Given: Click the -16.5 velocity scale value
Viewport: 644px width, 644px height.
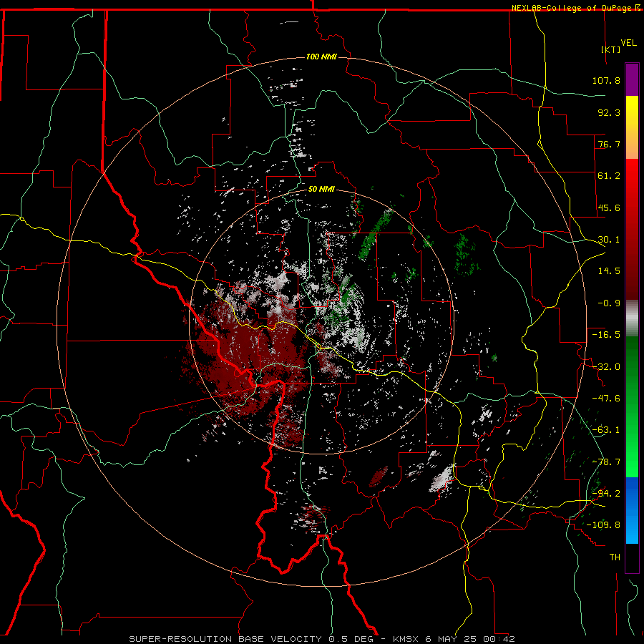Looking at the screenshot, I should 606,335.
